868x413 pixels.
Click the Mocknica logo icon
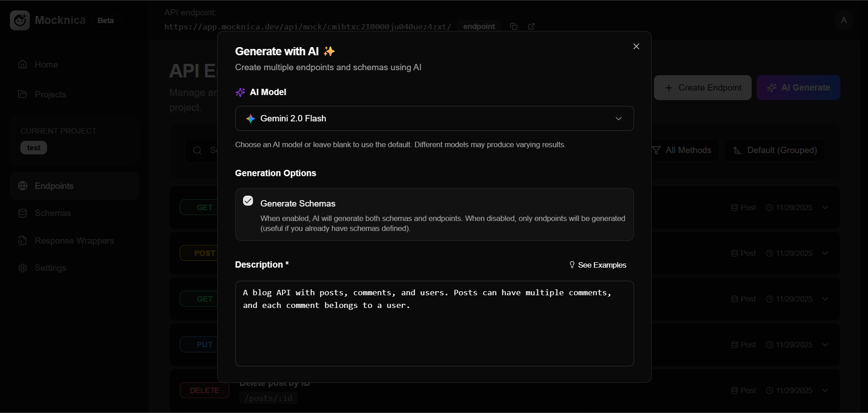(19, 20)
